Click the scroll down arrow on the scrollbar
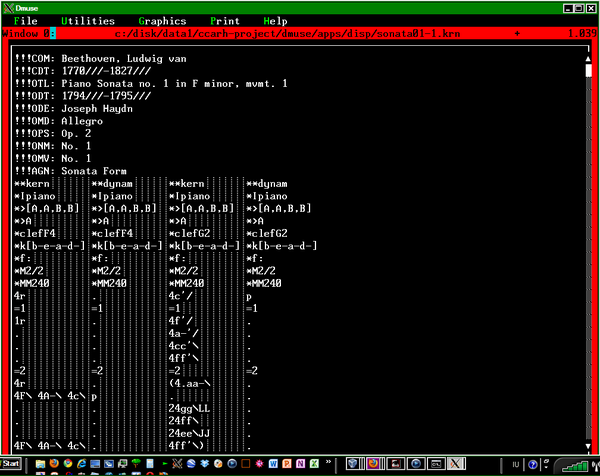Screen dimensions: 600x476 click(588, 445)
